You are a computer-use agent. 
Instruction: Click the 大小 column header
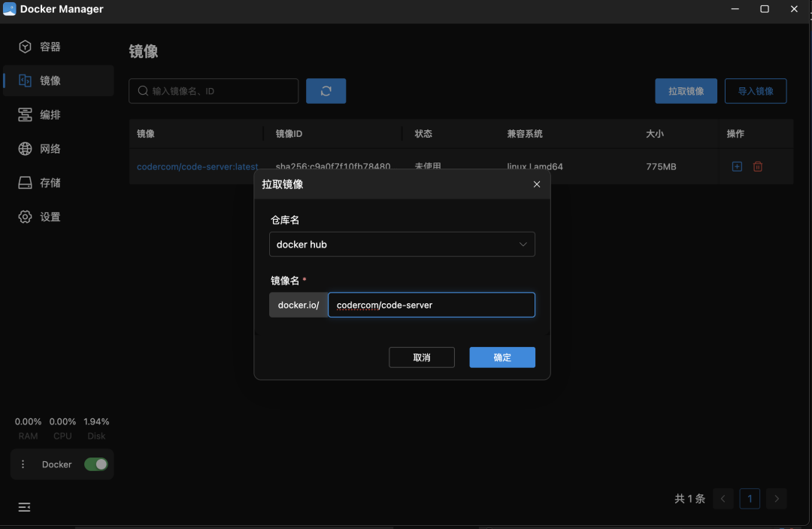[655, 134]
